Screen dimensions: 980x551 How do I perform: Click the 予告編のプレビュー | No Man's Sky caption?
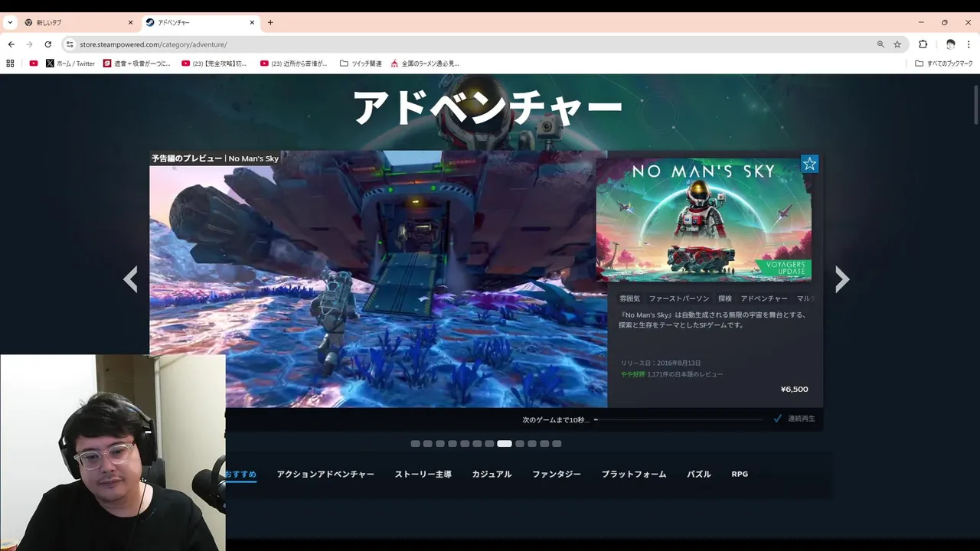[214, 158]
